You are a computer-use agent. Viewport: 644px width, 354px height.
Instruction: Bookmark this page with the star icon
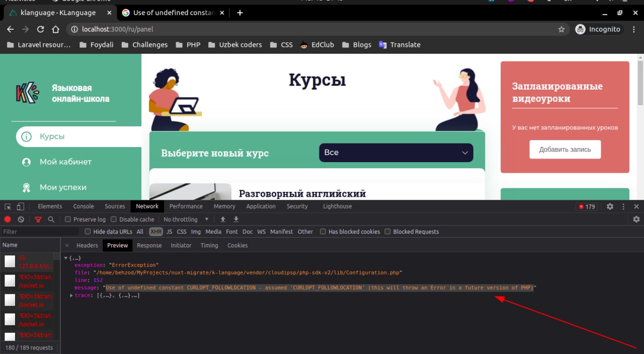tap(561, 29)
